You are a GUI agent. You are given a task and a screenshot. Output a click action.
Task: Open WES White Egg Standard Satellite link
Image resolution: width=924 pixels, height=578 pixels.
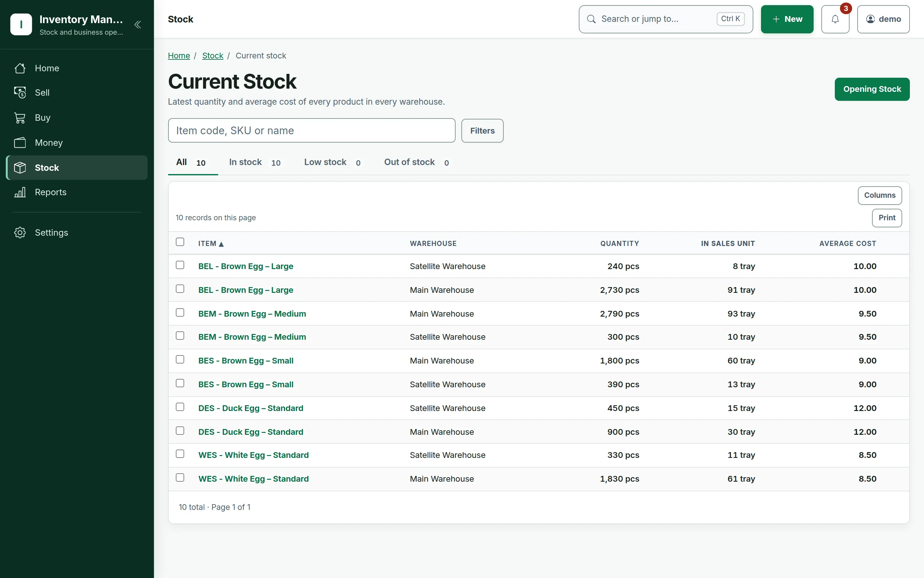click(x=253, y=455)
